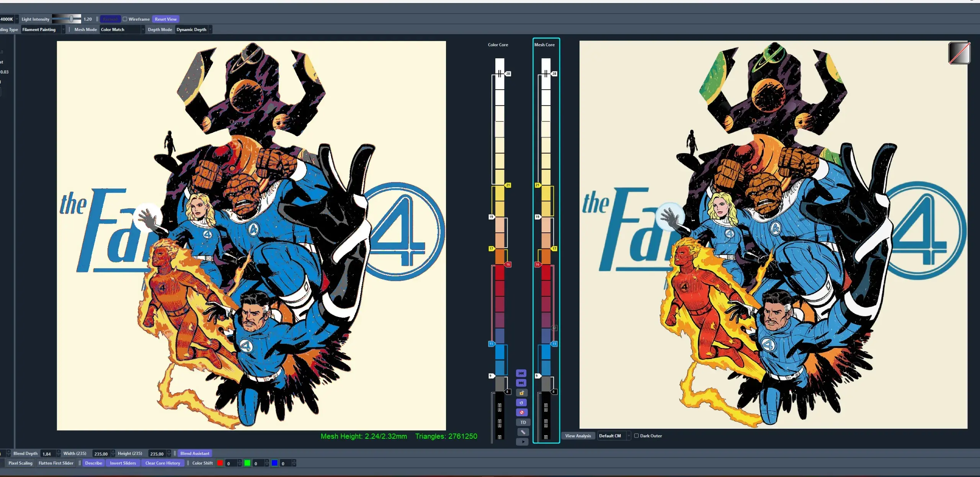Screen dimensions: 980x477
Task: Select the Color Core column header
Action: coord(498,45)
